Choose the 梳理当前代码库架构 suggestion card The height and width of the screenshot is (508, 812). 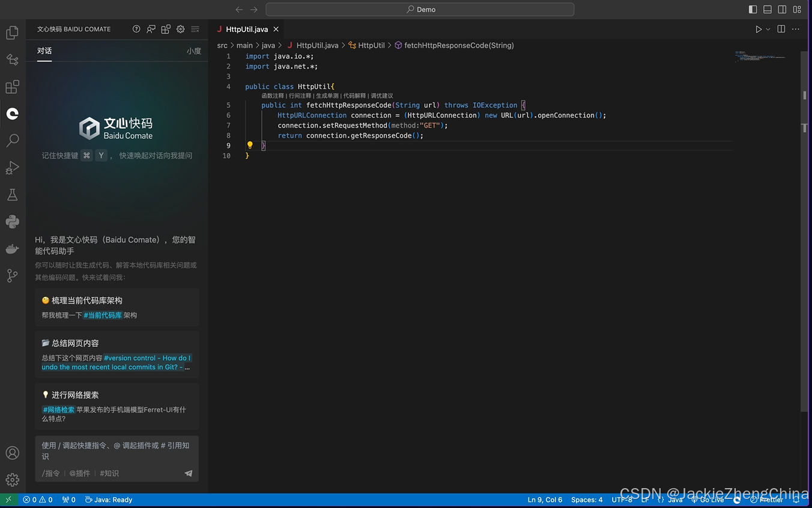pos(117,307)
